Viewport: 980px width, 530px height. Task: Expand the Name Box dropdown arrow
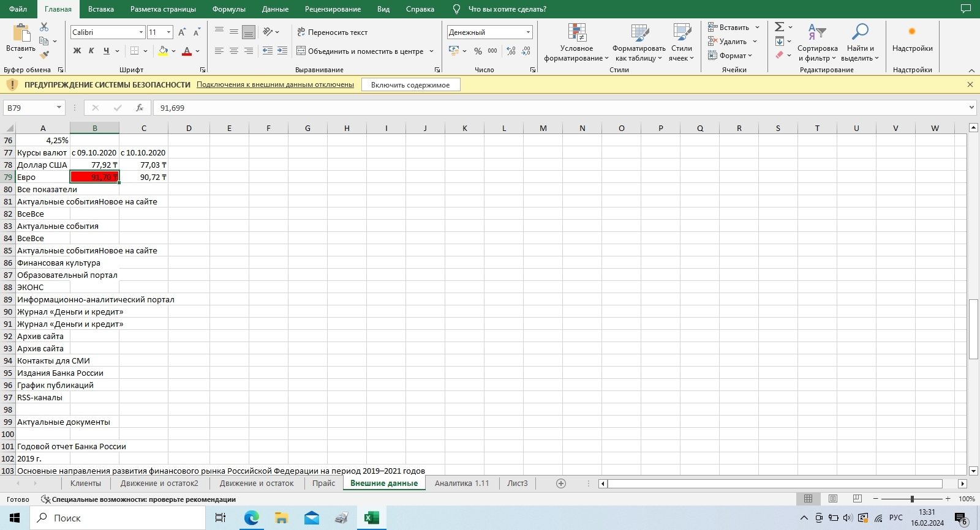[59, 108]
